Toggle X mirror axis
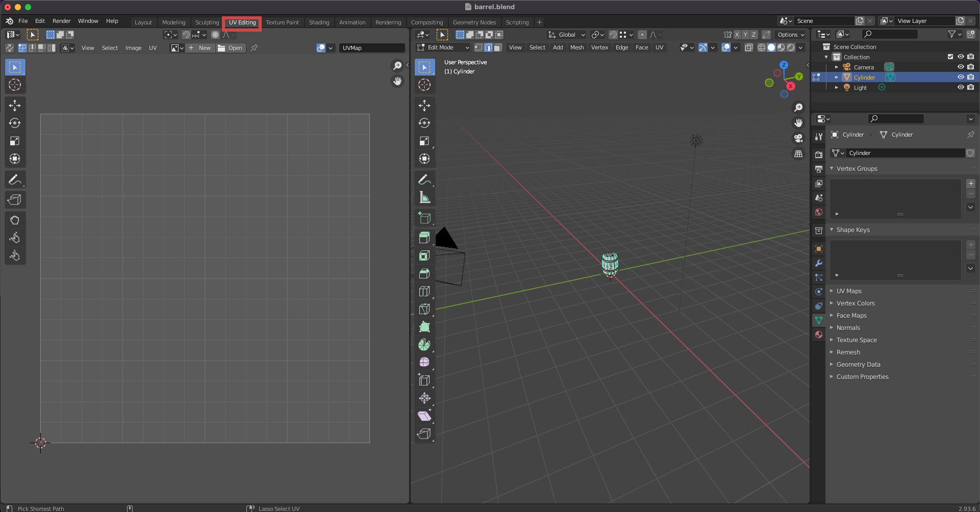 point(737,35)
